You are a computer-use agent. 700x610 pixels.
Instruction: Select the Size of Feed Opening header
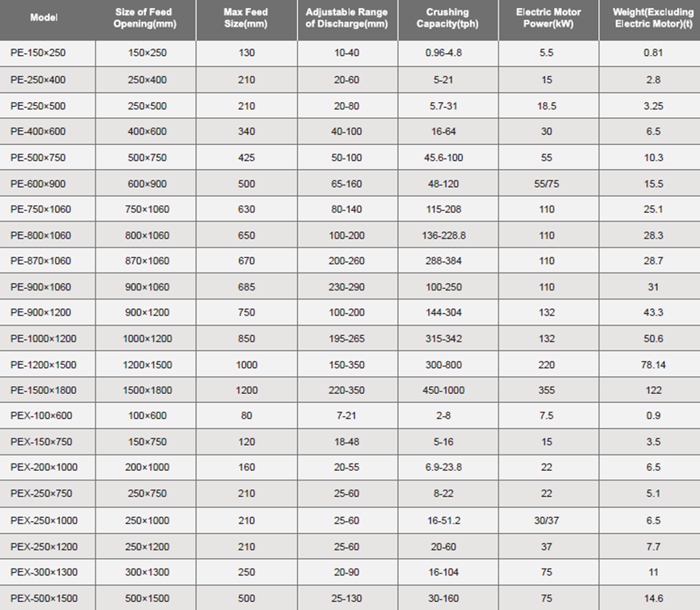147,18
